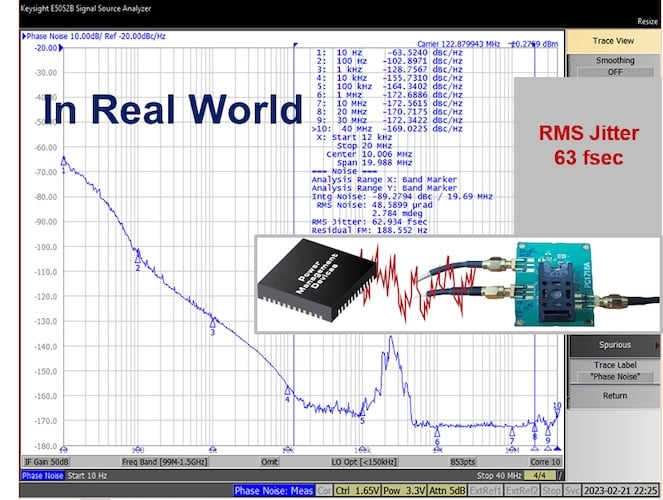The height and width of the screenshot is (500, 663).
Task: Edit the Trace Label "Phase Noise" field
Action: pos(614,371)
